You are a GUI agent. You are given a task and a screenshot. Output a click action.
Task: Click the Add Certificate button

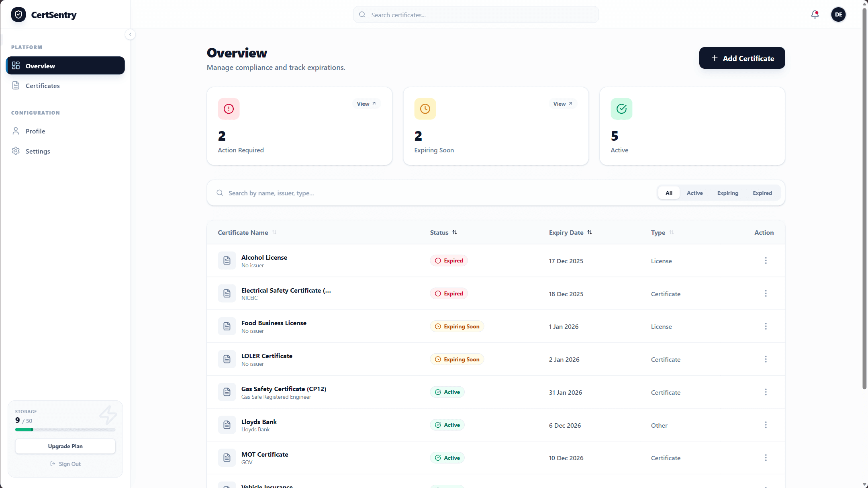(741, 58)
